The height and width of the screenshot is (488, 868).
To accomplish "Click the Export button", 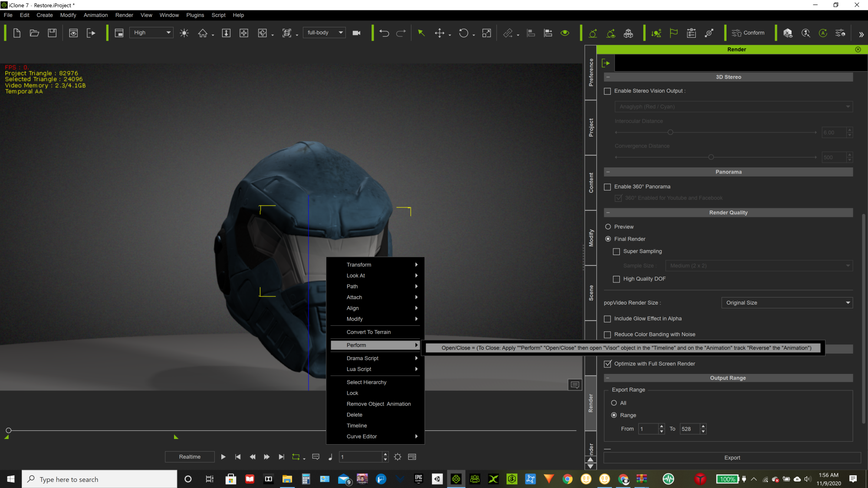I will (732, 458).
